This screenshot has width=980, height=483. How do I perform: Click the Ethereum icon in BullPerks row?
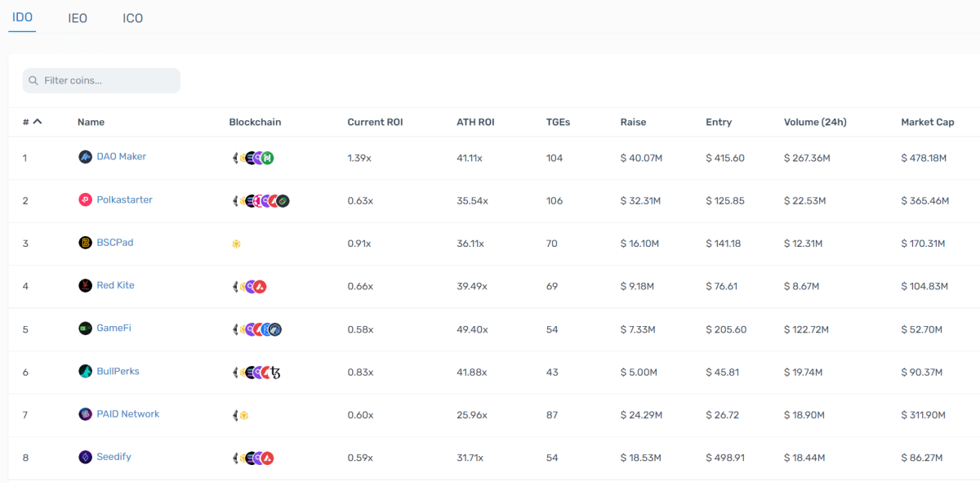[x=235, y=373]
